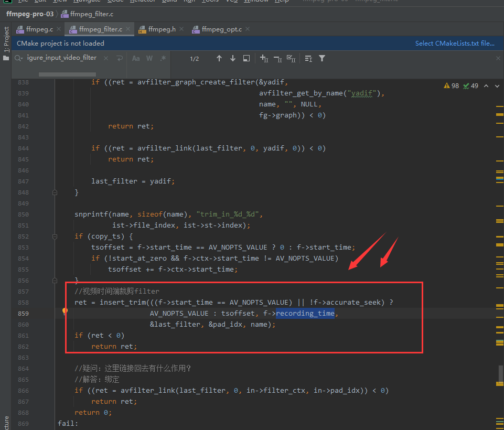
Task: Go to next highlighted error chevron
Action: tap(497, 86)
